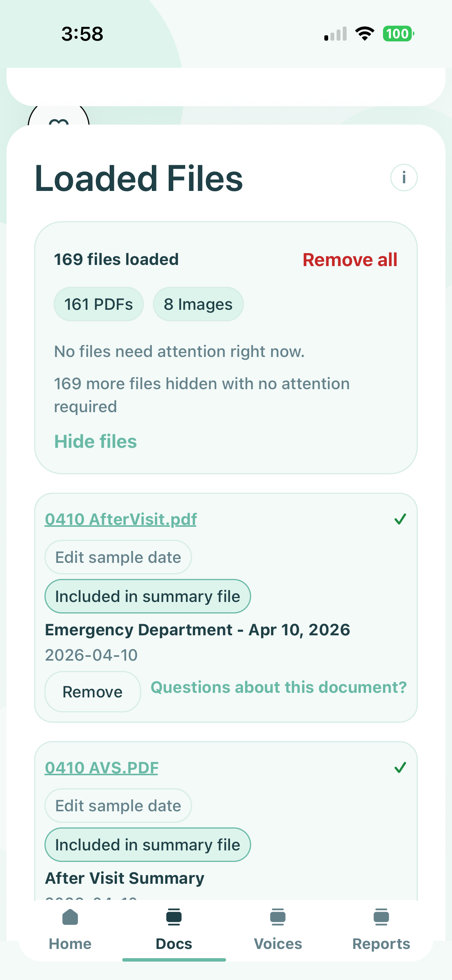Tap the Reports tab icon

pyautogui.click(x=381, y=917)
